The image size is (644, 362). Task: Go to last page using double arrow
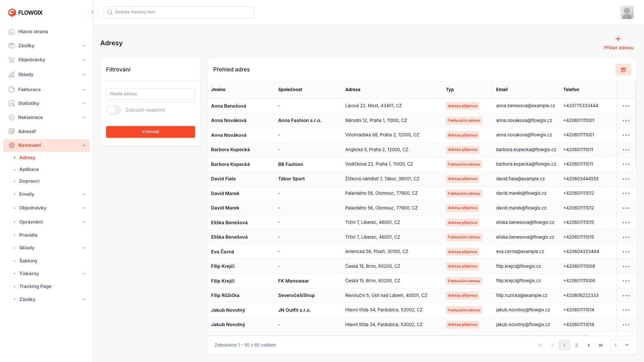coord(601,345)
